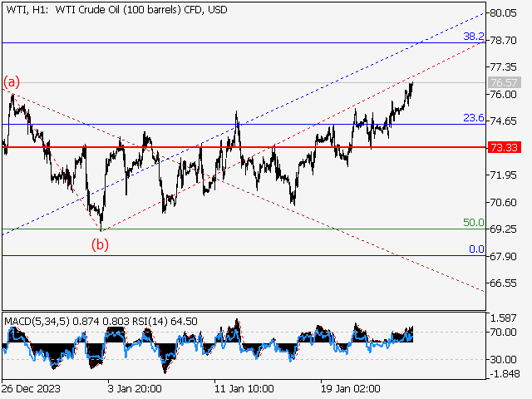Select the red (b) wave label
Image resolution: width=532 pixels, height=399 pixels.
point(100,244)
